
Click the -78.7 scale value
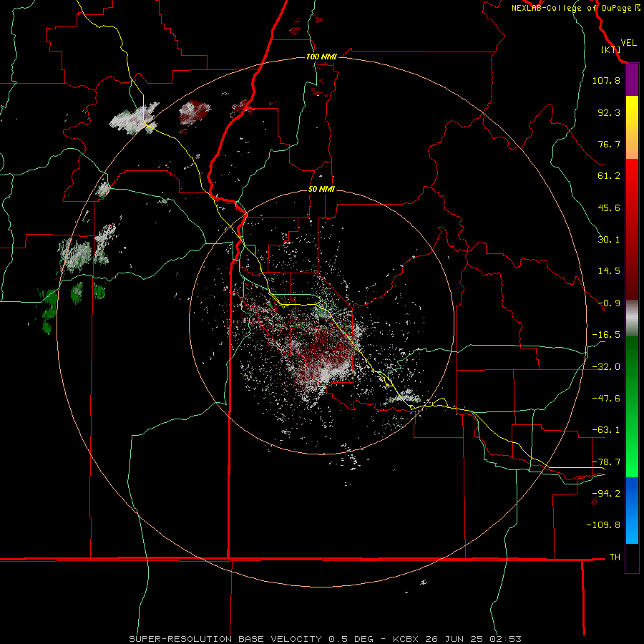pos(606,462)
